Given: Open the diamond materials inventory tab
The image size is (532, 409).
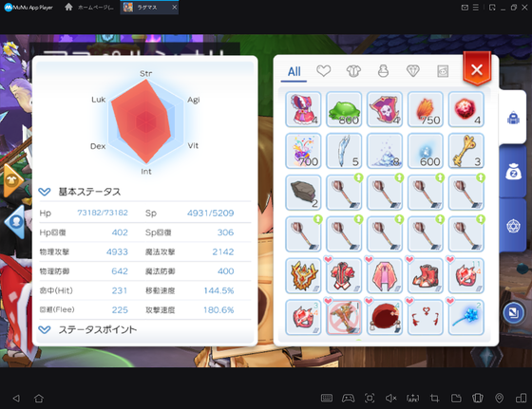Looking at the screenshot, I should (413, 71).
